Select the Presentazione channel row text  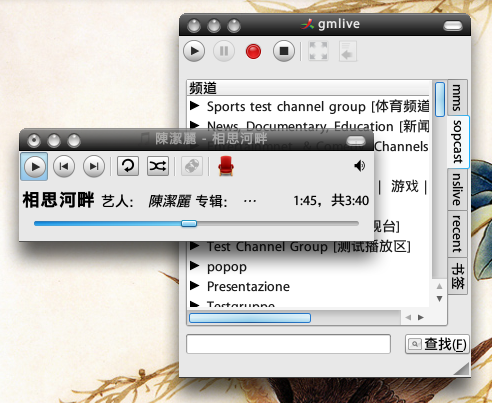tap(248, 286)
